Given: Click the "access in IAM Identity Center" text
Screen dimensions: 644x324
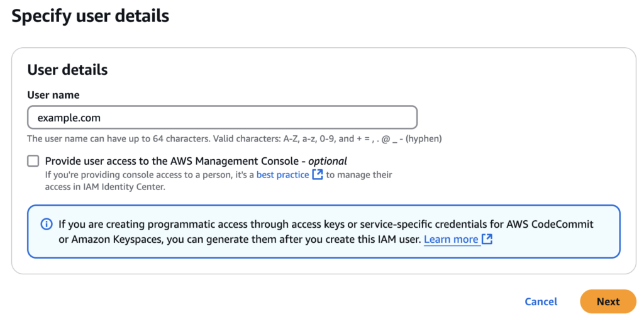Looking at the screenshot, I should tap(105, 187).
